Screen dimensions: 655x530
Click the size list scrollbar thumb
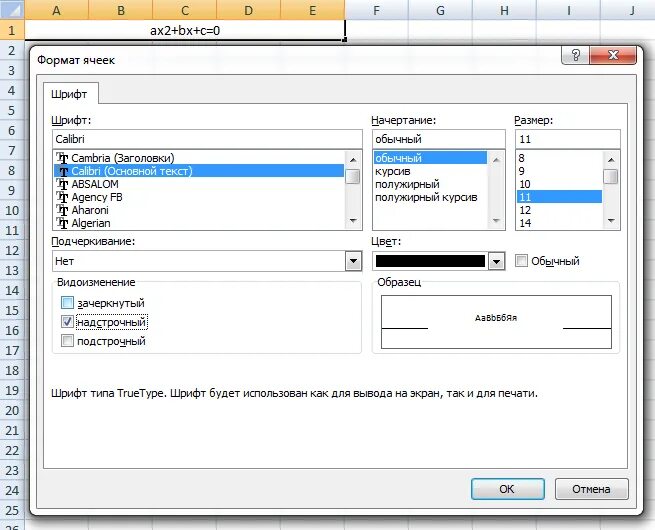[x=611, y=176]
